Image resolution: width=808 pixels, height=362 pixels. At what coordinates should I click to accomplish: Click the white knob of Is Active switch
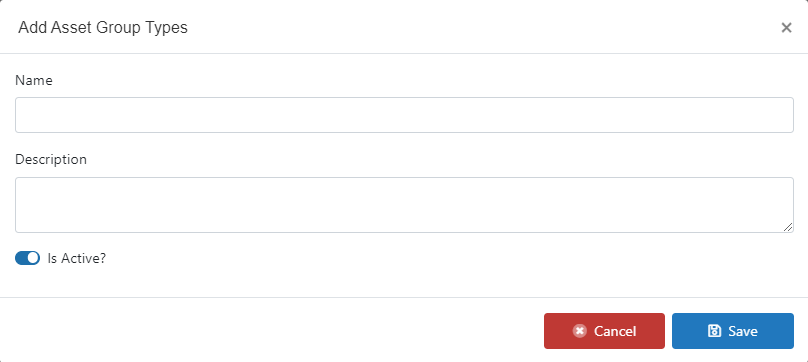coord(33,258)
